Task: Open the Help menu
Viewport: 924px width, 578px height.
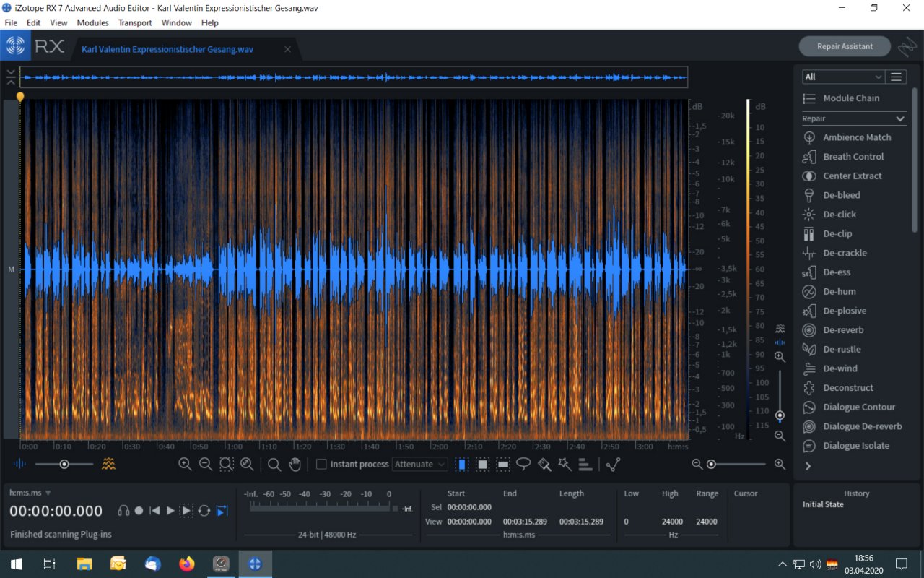Action: coord(209,22)
